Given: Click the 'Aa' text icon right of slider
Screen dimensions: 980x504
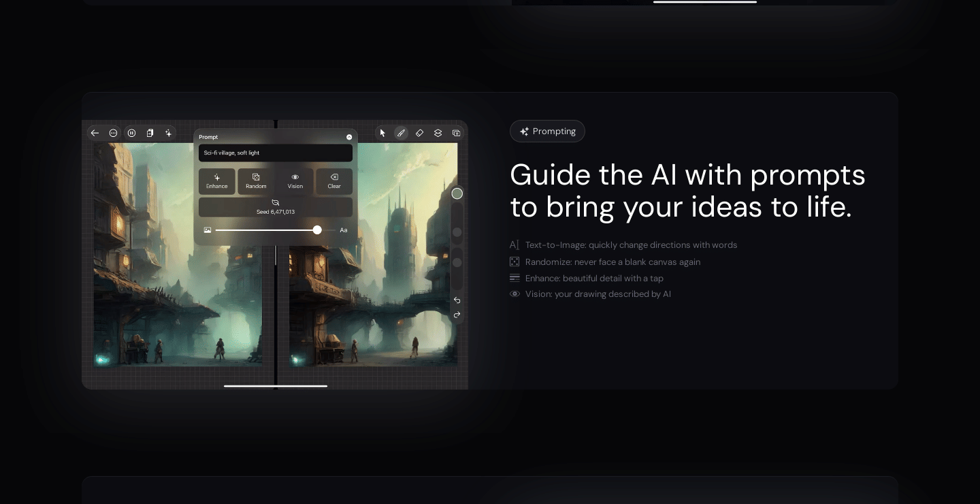Looking at the screenshot, I should point(344,230).
